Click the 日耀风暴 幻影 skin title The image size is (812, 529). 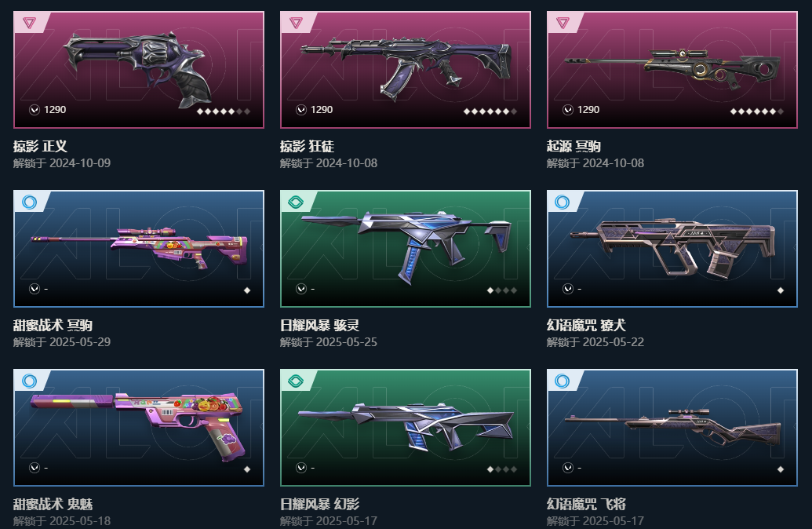319,504
